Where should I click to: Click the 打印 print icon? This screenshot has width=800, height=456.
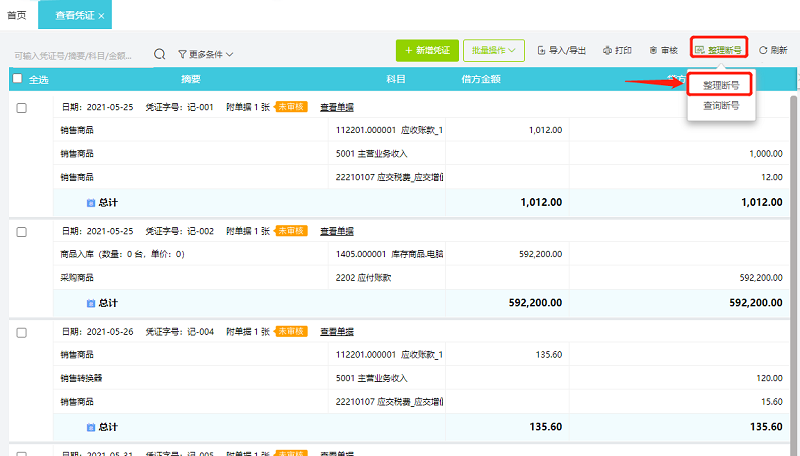(607, 50)
